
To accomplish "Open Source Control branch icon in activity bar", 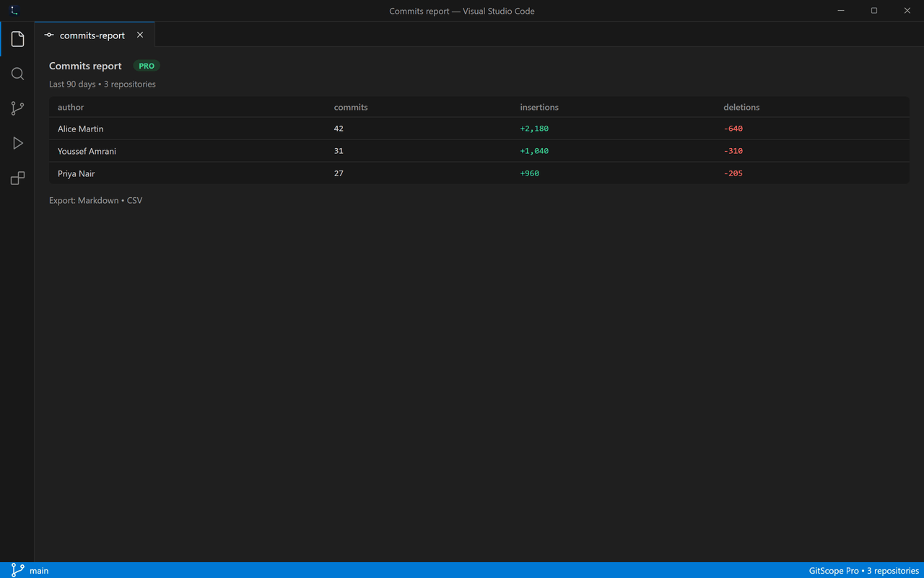I will pyautogui.click(x=17, y=108).
